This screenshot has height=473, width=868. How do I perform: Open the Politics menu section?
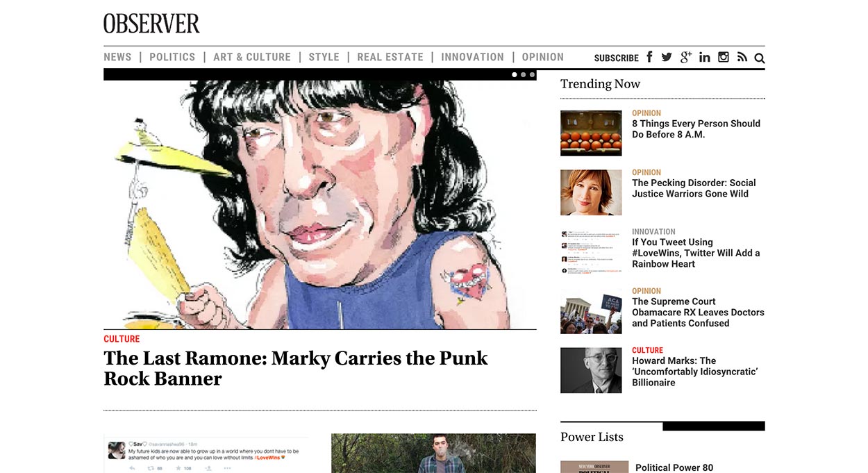(x=172, y=57)
